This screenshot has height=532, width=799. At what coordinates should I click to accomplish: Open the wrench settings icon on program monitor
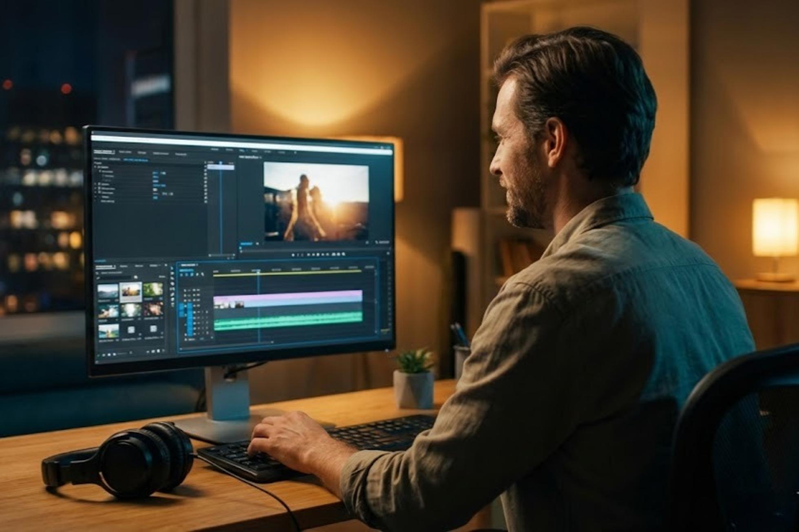pyautogui.click(x=376, y=242)
